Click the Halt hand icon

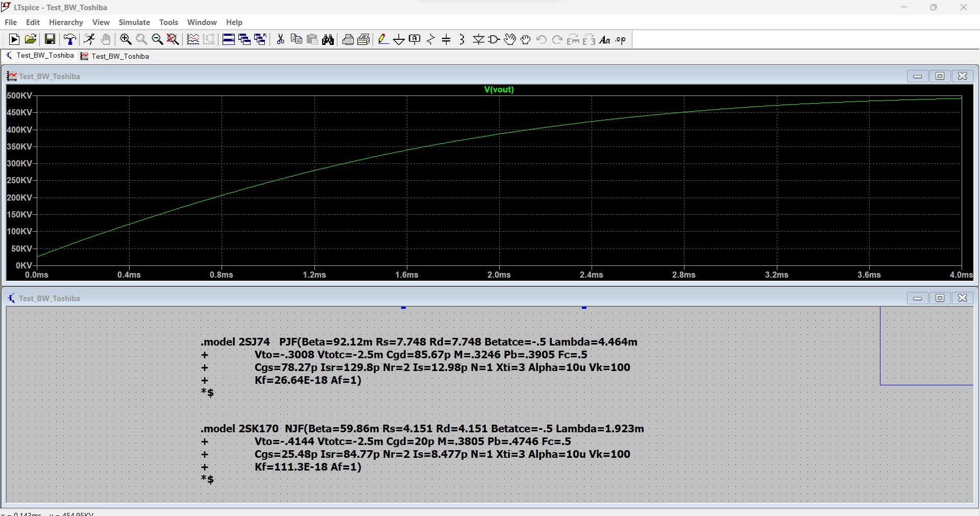tap(106, 40)
